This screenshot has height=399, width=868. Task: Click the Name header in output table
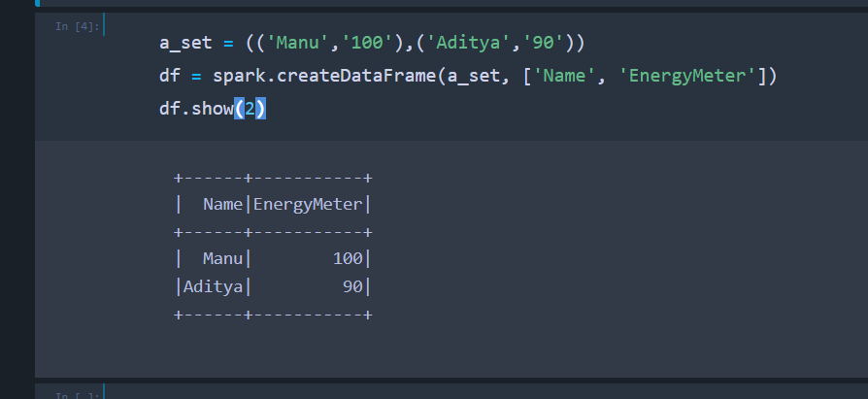tap(222, 205)
